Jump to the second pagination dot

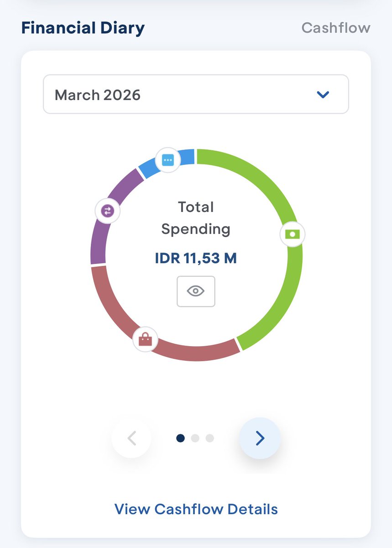pyautogui.click(x=195, y=438)
